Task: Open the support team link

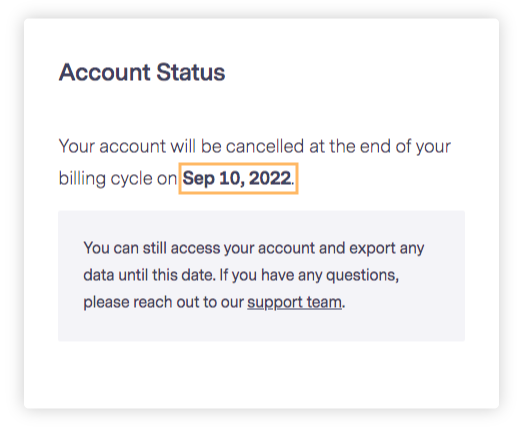Action: click(x=295, y=303)
